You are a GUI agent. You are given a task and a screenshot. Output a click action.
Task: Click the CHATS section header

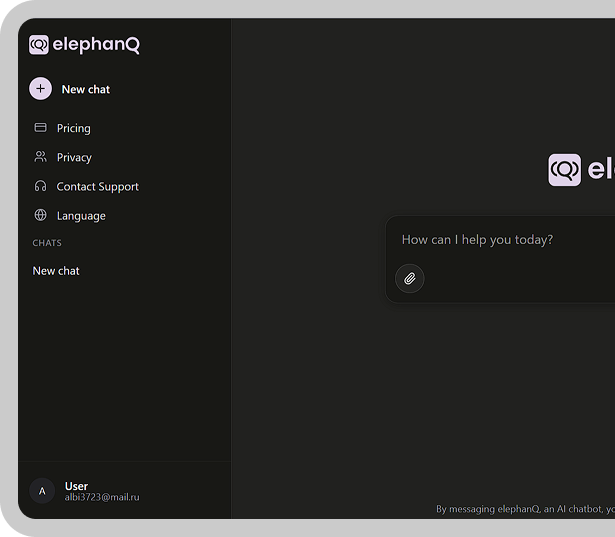point(47,243)
